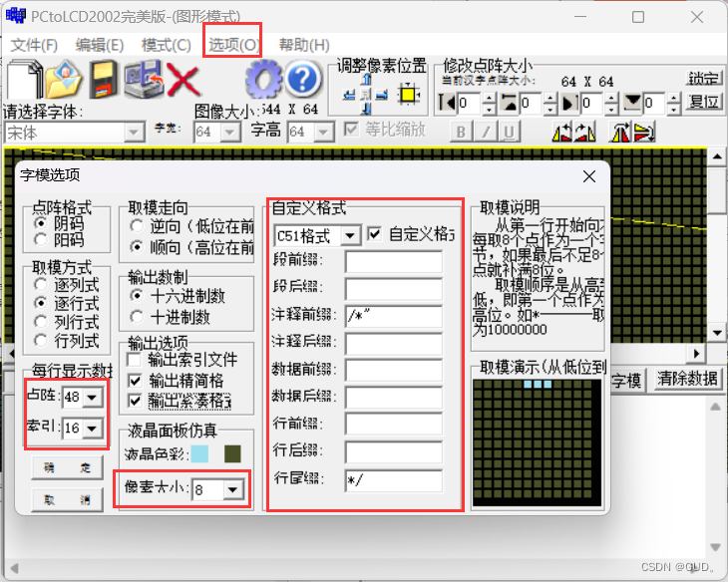Open image file with folder icon
The image size is (728, 582).
64,80
